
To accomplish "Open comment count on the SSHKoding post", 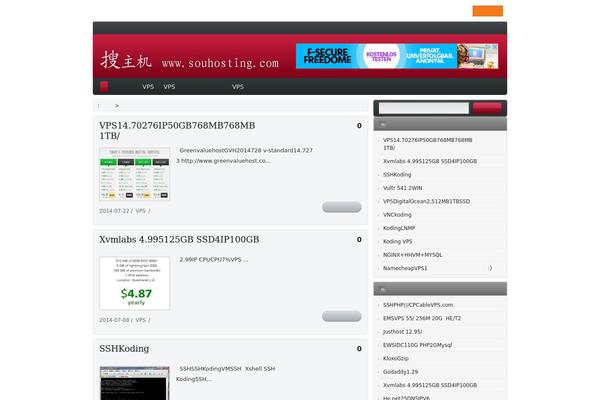I will [359, 349].
